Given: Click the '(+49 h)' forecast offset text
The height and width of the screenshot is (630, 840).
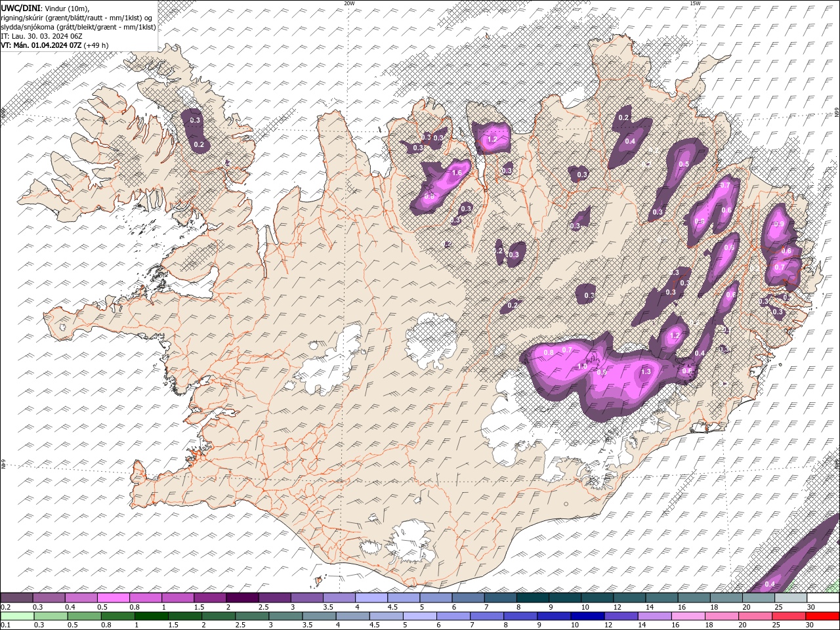Looking at the screenshot, I should 96,45.
